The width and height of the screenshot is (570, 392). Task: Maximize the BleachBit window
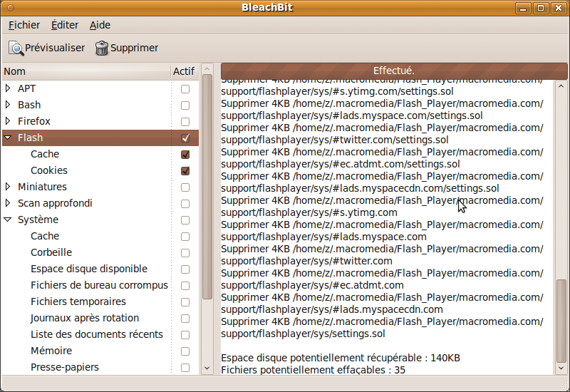[542, 8]
